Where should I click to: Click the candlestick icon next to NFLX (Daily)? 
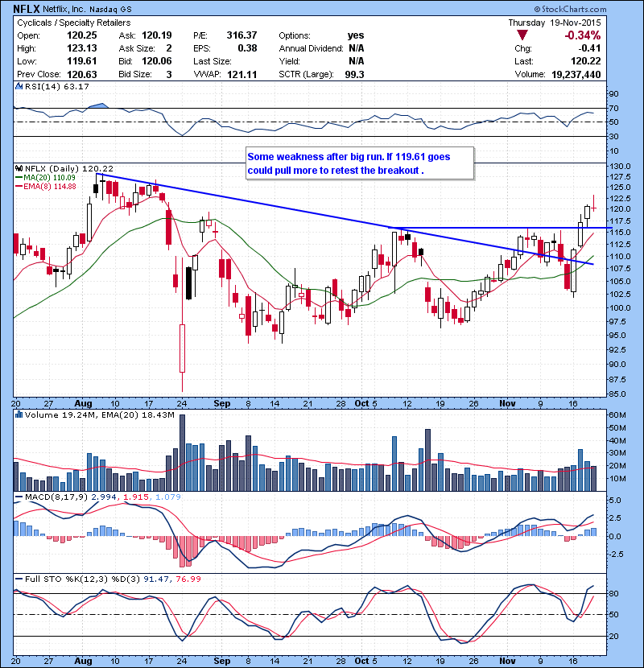[19, 169]
